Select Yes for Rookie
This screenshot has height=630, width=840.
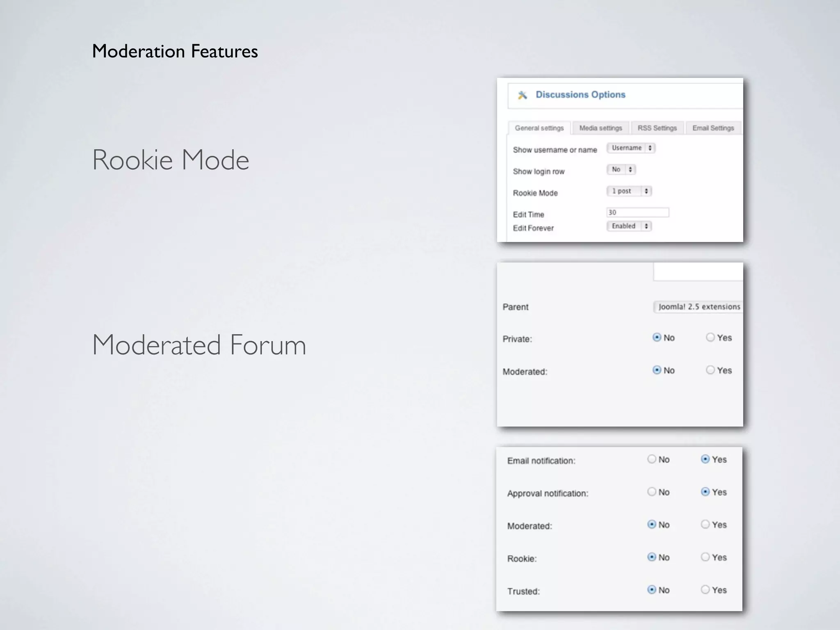tap(705, 557)
